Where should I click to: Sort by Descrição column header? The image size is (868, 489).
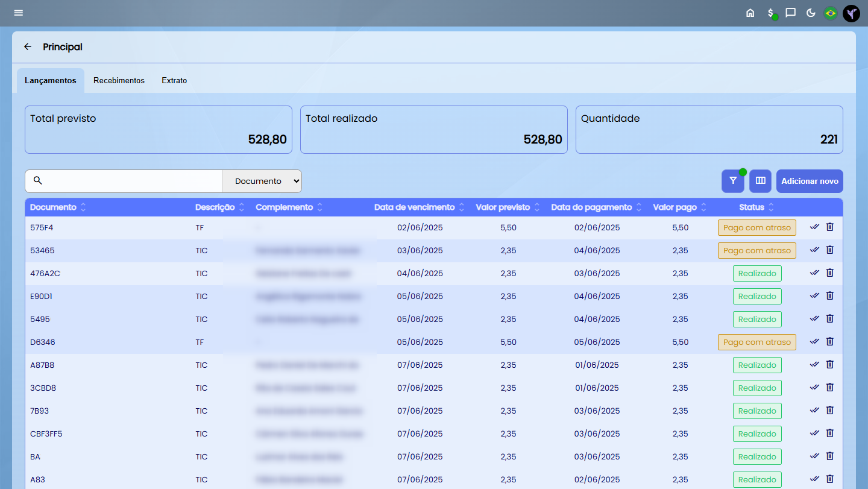(x=220, y=207)
